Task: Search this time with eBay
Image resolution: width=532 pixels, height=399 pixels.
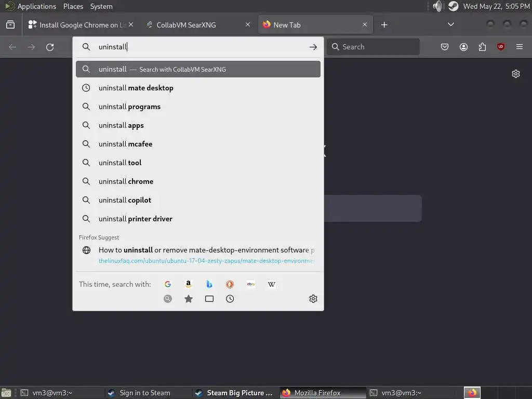Action: click(x=251, y=284)
